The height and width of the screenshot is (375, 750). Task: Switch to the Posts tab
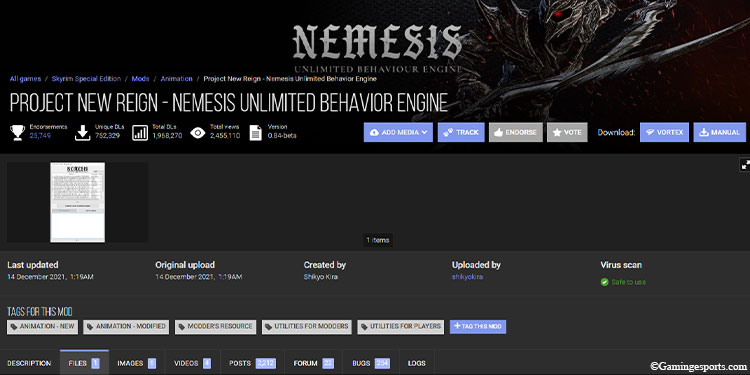252,364
